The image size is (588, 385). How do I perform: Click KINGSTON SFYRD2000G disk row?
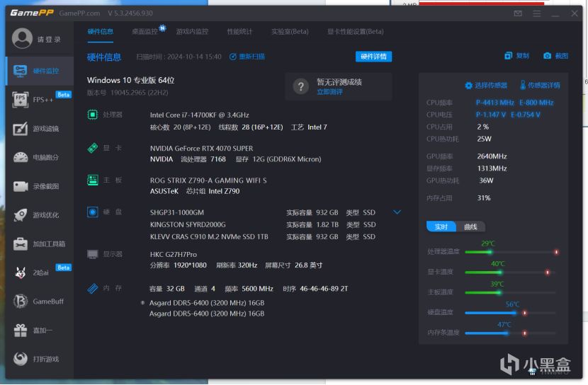pyautogui.click(x=263, y=225)
